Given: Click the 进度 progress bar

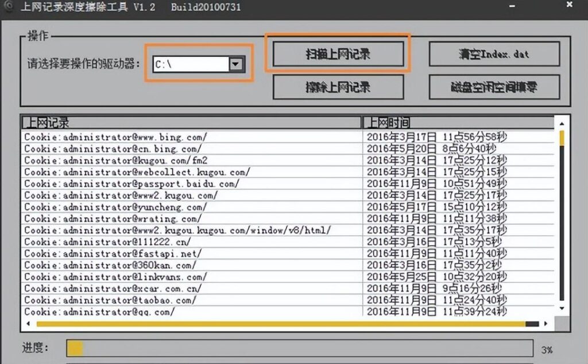Looking at the screenshot, I should (299, 348).
